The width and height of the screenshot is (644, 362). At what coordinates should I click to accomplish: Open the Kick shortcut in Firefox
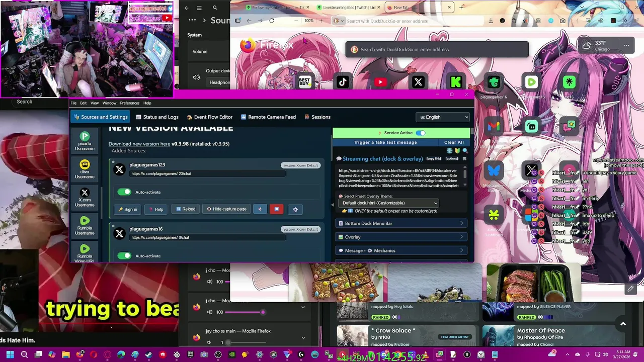(x=456, y=82)
